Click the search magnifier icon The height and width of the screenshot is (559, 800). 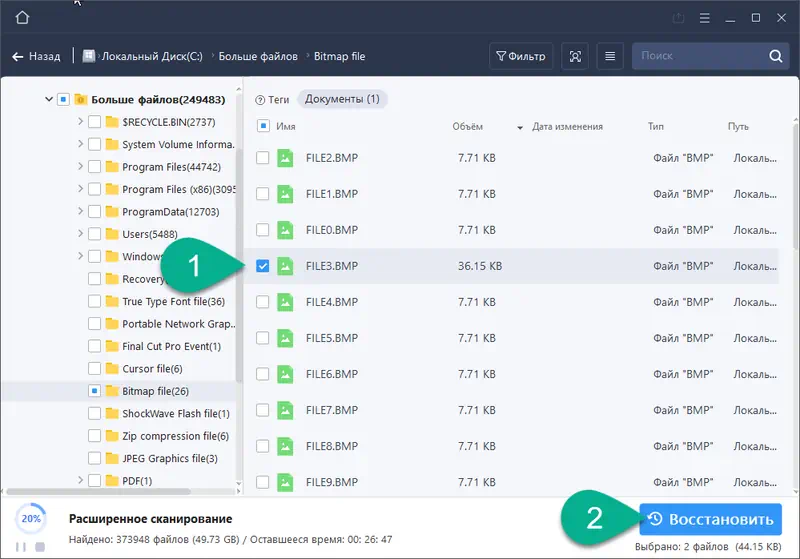(775, 57)
